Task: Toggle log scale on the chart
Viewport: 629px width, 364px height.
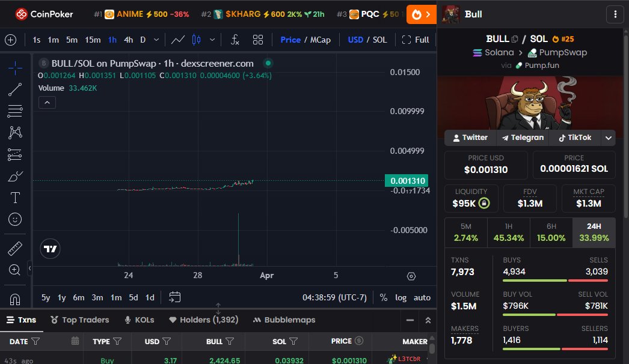Action: [400, 297]
